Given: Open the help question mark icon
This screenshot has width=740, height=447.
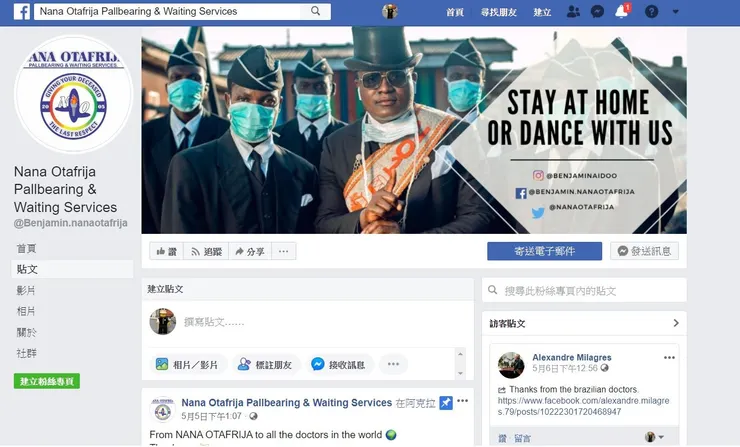Looking at the screenshot, I should (x=651, y=11).
